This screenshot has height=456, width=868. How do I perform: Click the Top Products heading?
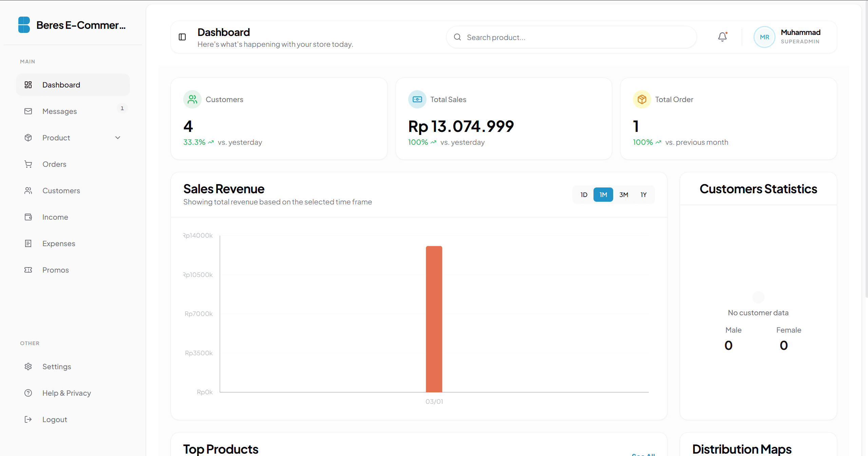coord(221,449)
